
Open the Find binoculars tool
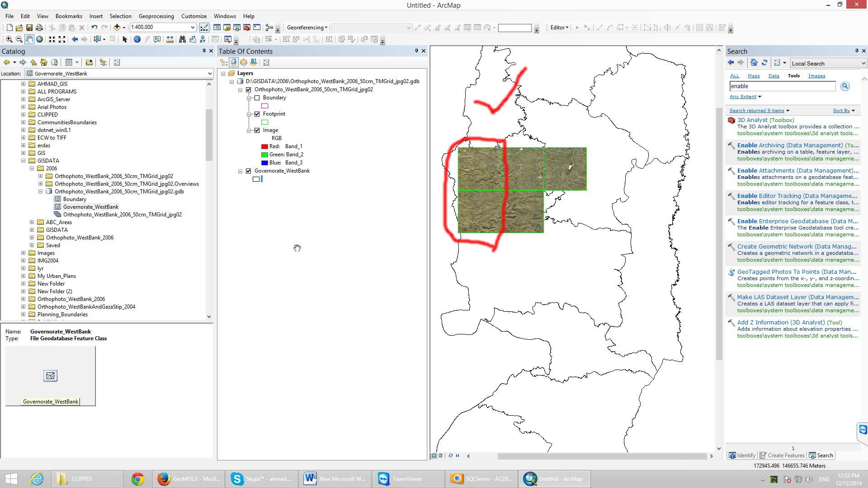[182, 39]
